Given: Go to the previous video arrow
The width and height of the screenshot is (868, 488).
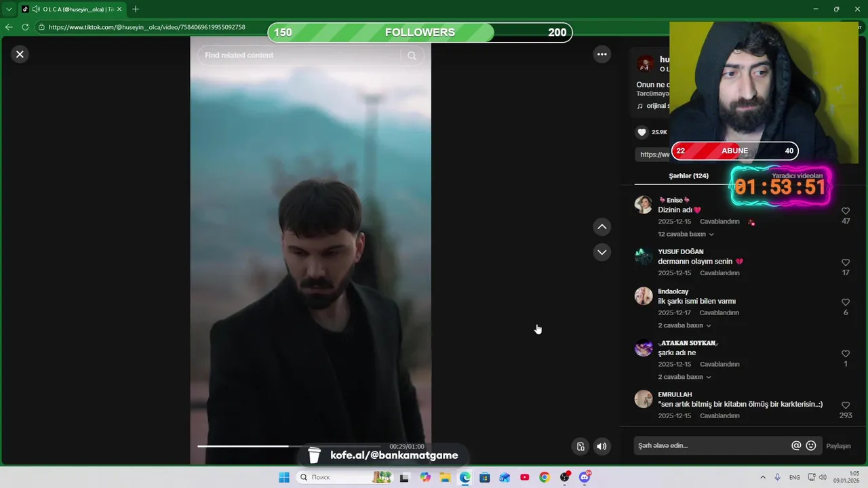Looking at the screenshot, I should [x=601, y=226].
